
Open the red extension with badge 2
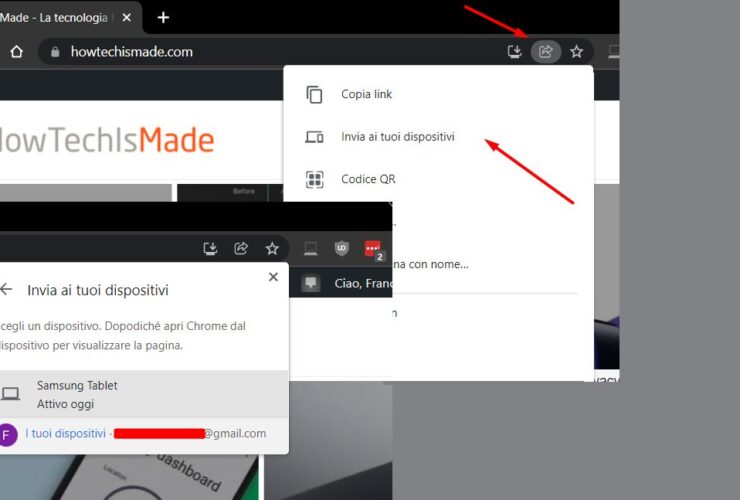(374, 250)
